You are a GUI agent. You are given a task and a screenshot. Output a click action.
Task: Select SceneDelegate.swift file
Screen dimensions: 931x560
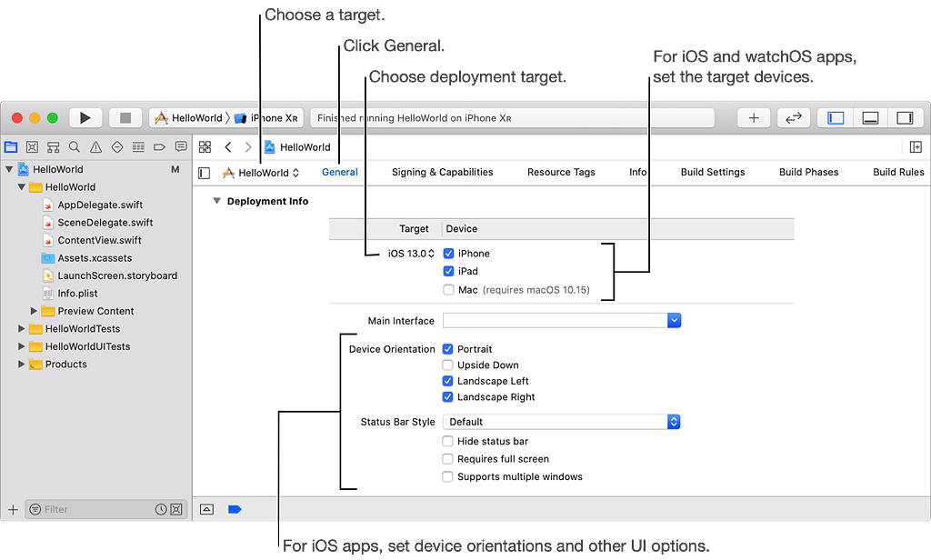tap(105, 223)
